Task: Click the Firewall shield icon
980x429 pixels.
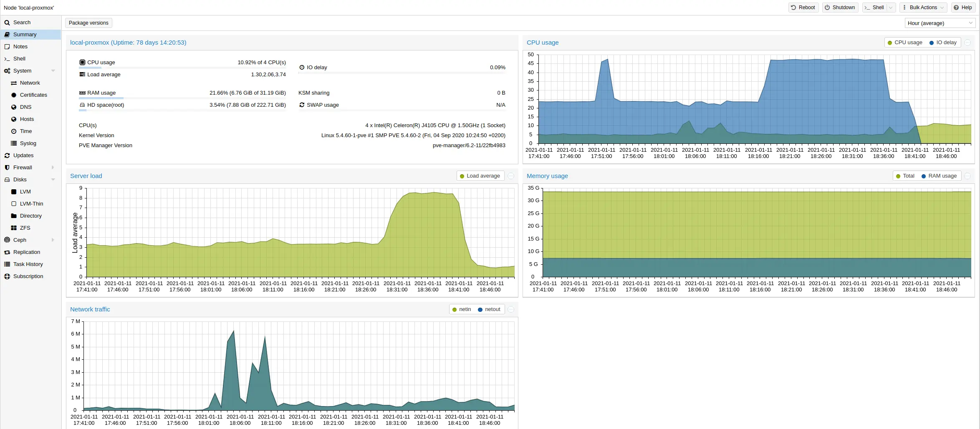Action: 7,168
